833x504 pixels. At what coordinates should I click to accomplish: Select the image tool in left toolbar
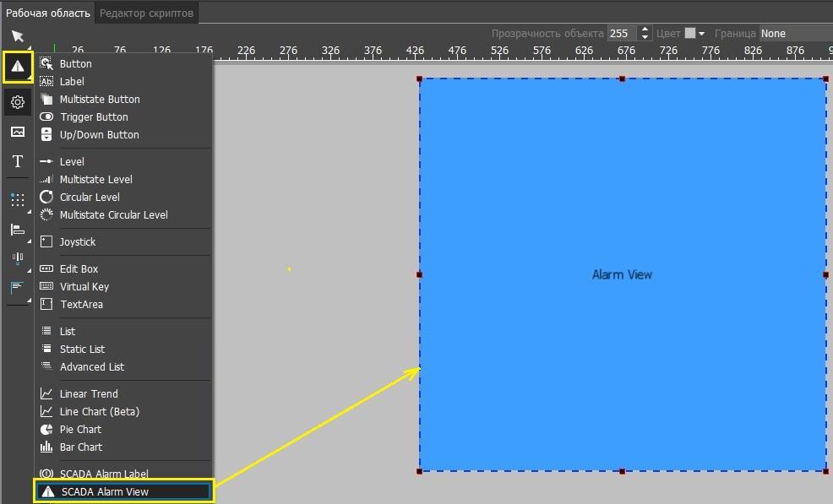(18, 132)
